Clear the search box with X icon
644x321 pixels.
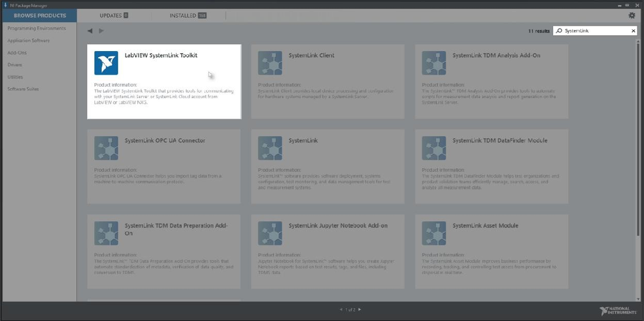click(x=634, y=31)
